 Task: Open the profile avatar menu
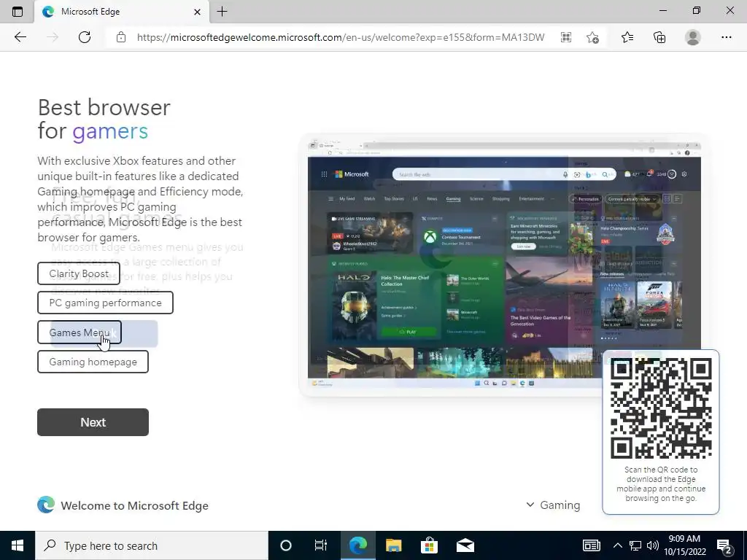click(x=693, y=37)
